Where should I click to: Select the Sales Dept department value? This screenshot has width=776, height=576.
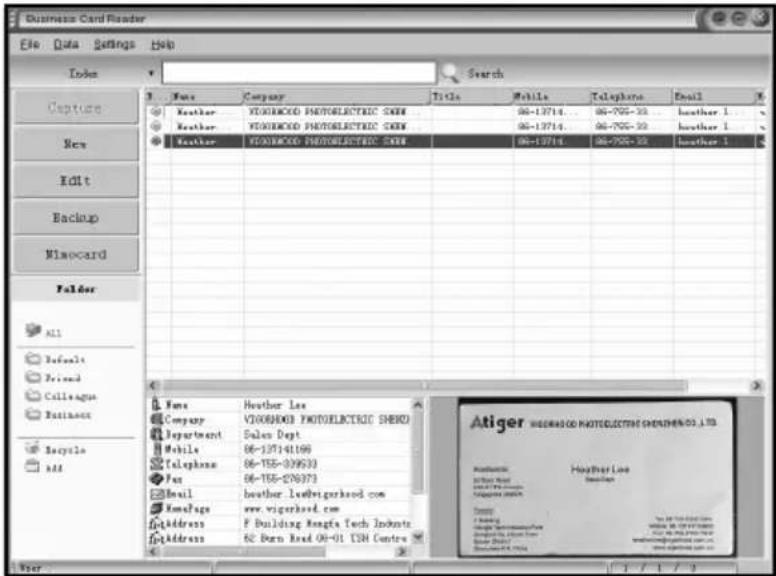pos(272,434)
